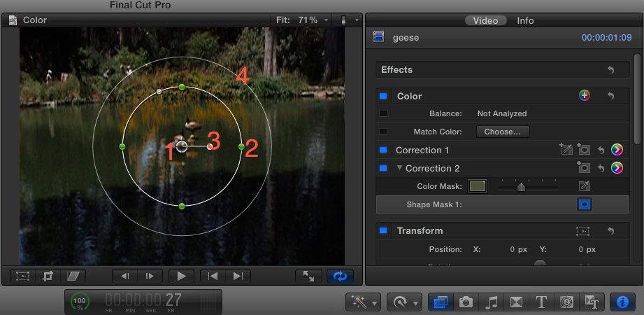
Task: Step forward one frame in the viewer
Action: click(150, 276)
